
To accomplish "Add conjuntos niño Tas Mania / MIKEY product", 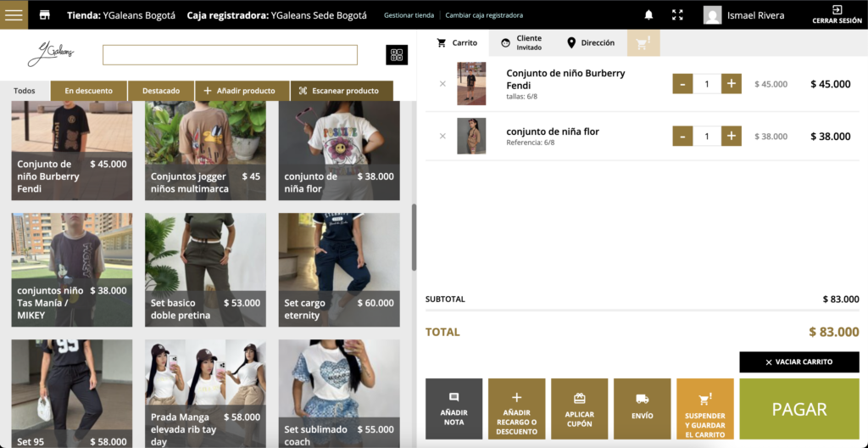I will 72,270.
